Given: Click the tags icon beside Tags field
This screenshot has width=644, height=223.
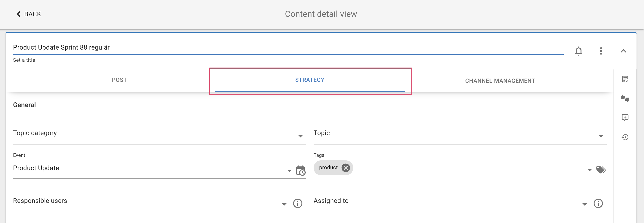Looking at the screenshot, I should [601, 170].
